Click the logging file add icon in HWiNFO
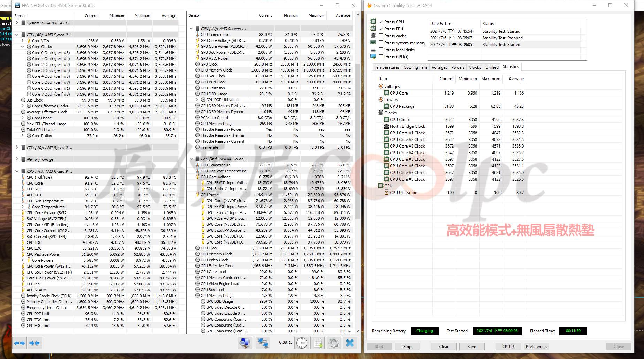 pyautogui.click(x=318, y=343)
